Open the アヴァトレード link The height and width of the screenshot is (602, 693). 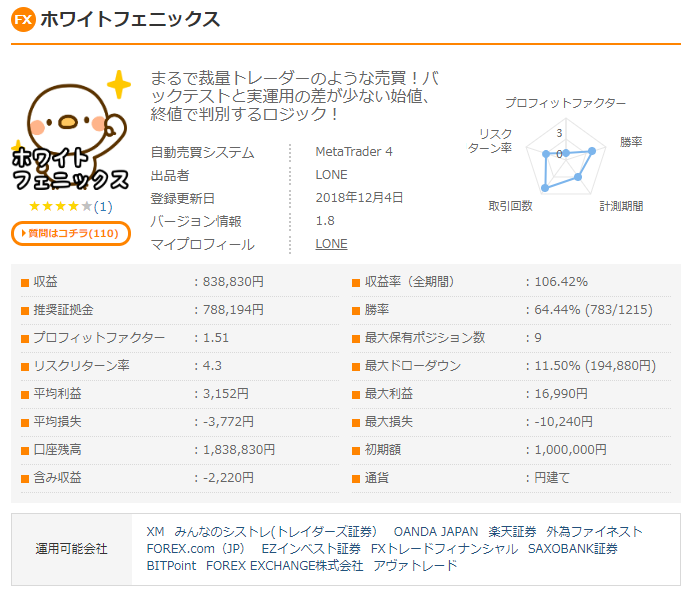415,566
